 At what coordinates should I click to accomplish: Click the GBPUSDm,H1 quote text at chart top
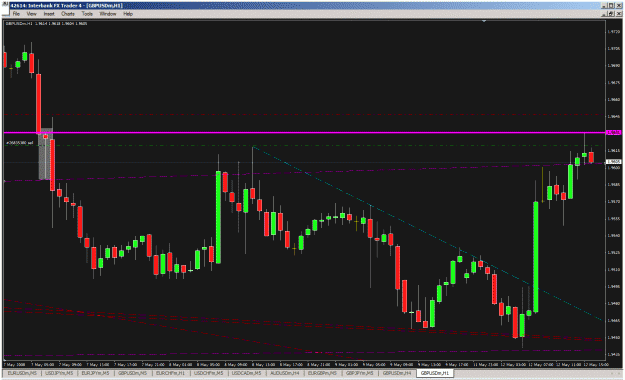pyautogui.click(x=46, y=24)
